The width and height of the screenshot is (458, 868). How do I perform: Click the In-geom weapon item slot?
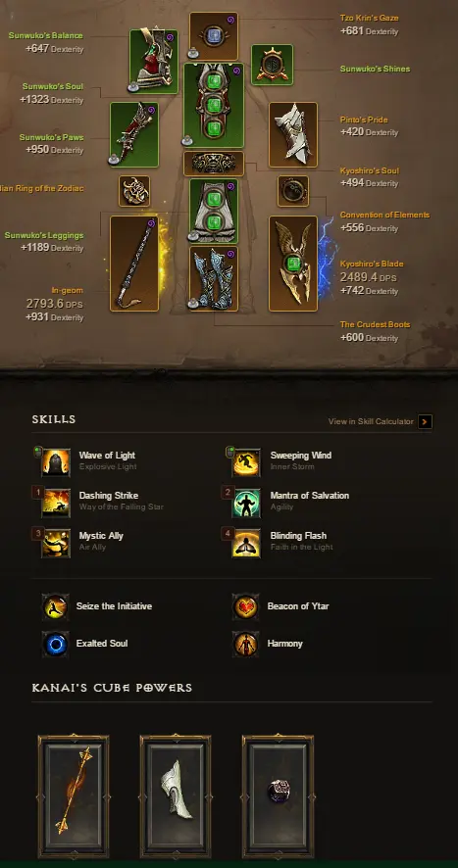click(134, 264)
